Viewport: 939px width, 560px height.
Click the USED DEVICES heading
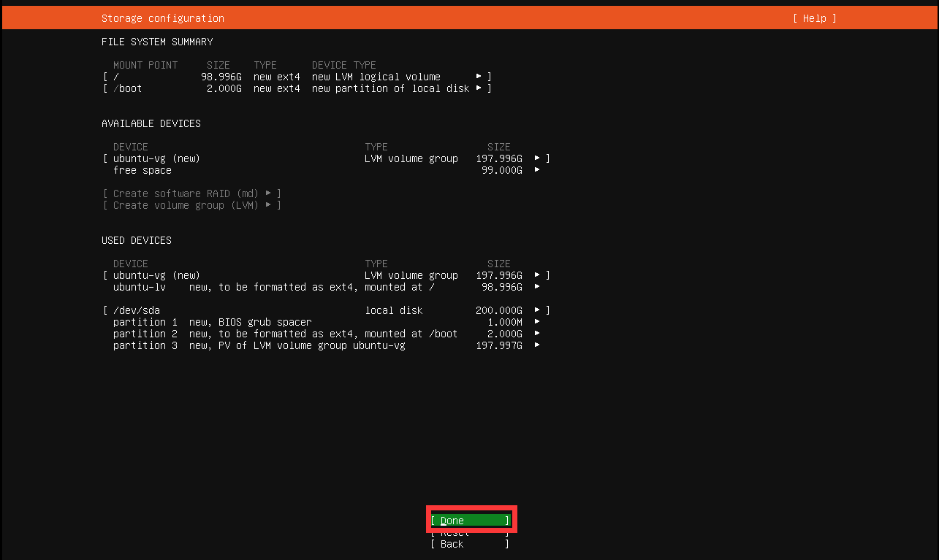point(137,240)
